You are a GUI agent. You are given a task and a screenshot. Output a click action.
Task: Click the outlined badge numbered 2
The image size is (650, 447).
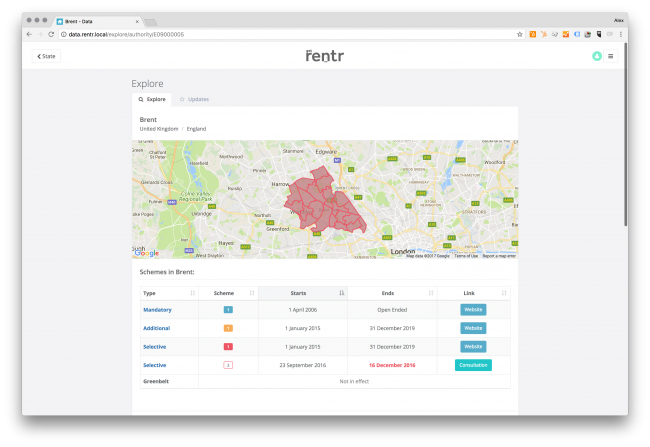[x=228, y=365]
